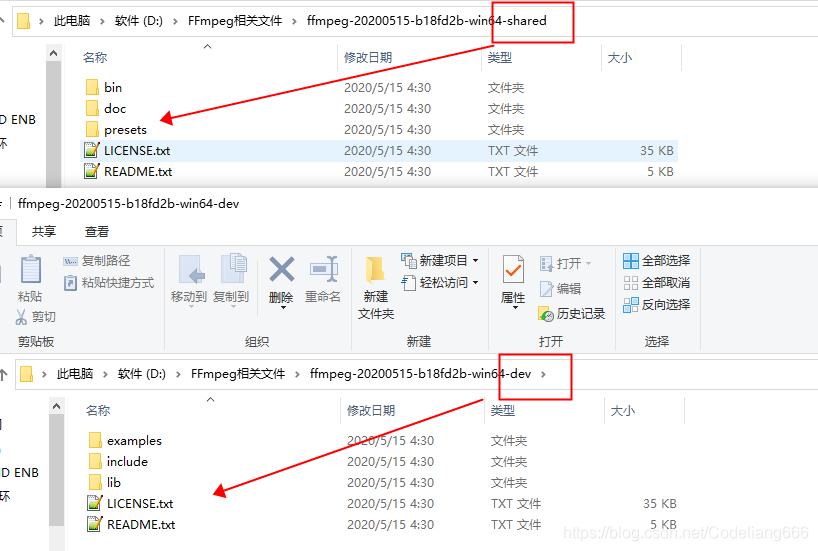Click the Delete X icon

tap(281, 270)
